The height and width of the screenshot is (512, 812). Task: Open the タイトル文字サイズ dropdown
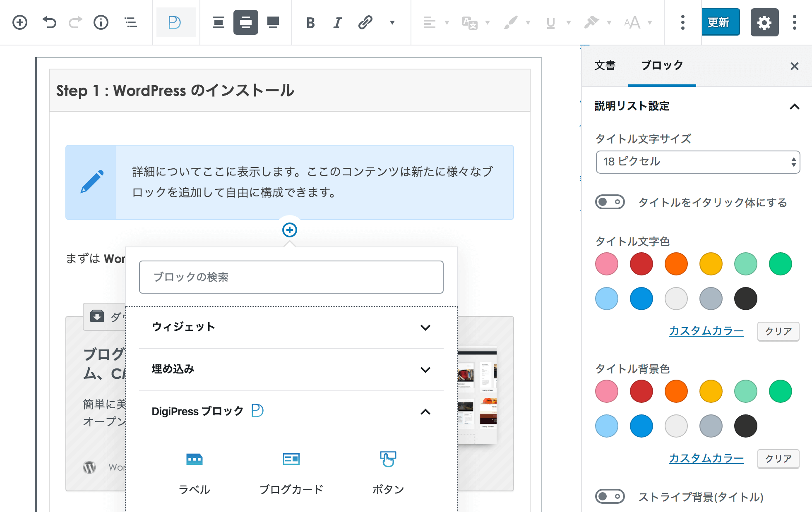tap(697, 162)
